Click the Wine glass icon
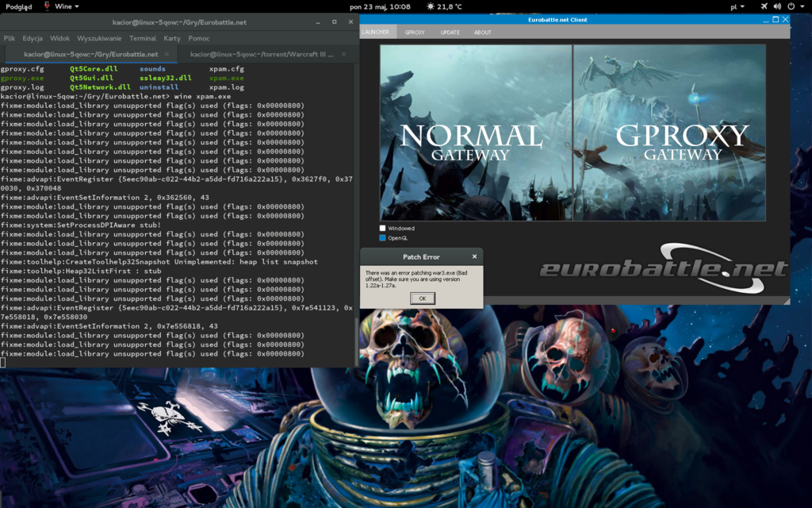This screenshot has width=812, height=508. click(47, 6)
